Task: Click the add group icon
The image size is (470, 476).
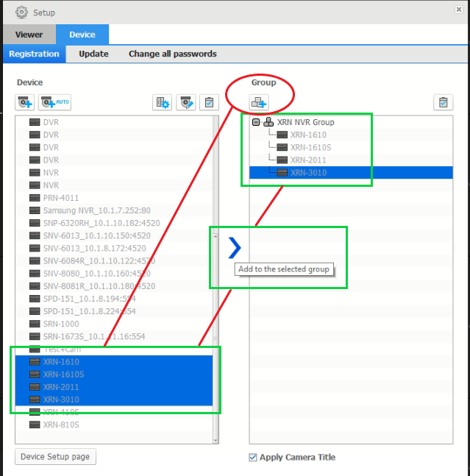Action: coord(259,102)
